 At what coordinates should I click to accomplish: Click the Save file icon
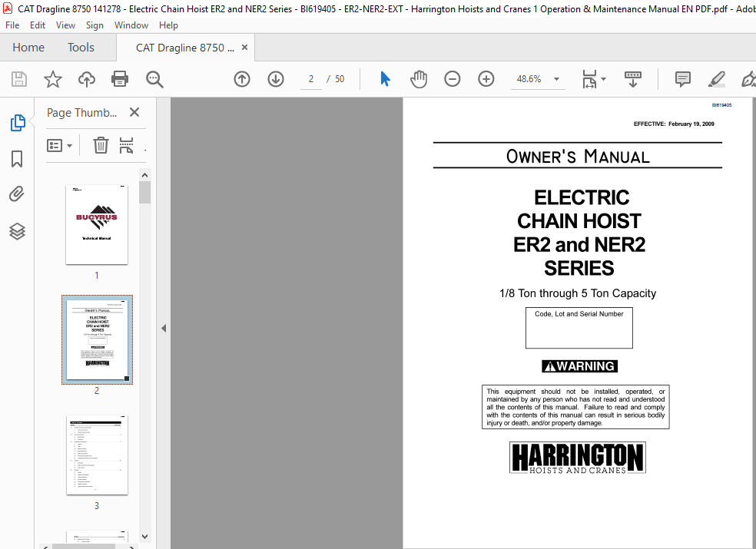[x=19, y=79]
